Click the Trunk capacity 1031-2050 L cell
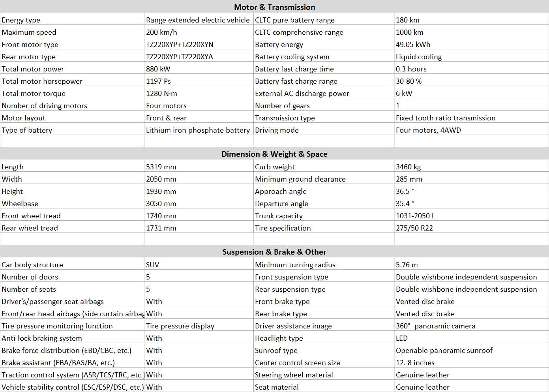Screen dimensions: 549x392 pos(472,216)
